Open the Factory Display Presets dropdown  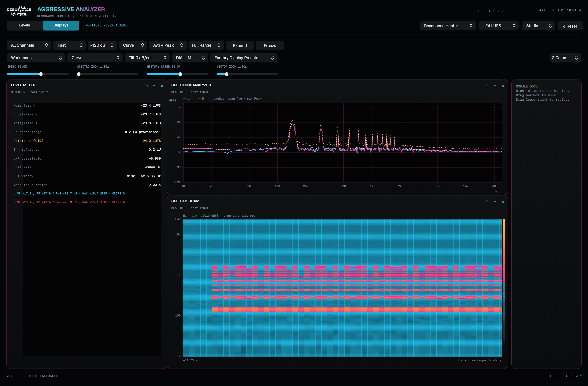[244, 58]
